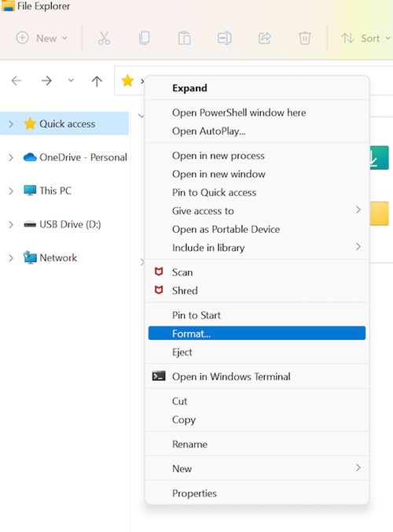Click the Rename icon in toolbar
Screen dimensions: 393x532
pyautogui.click(x=224, y=39)
